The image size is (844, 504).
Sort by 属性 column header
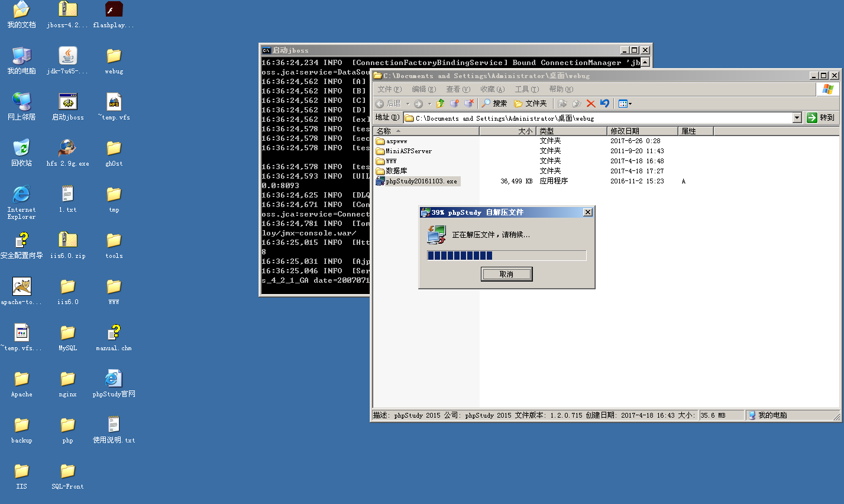[x=696, y=131]
